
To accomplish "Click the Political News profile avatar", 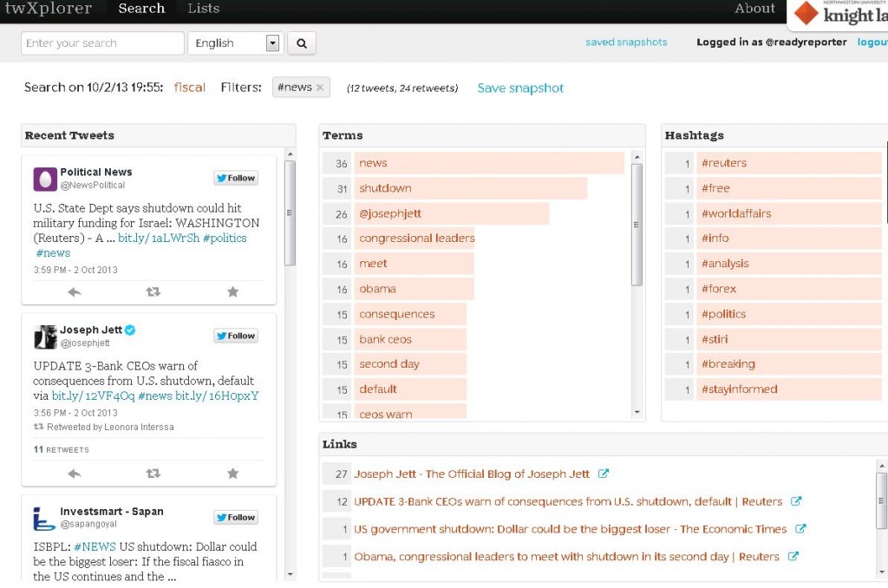I will tap(45, 179).
